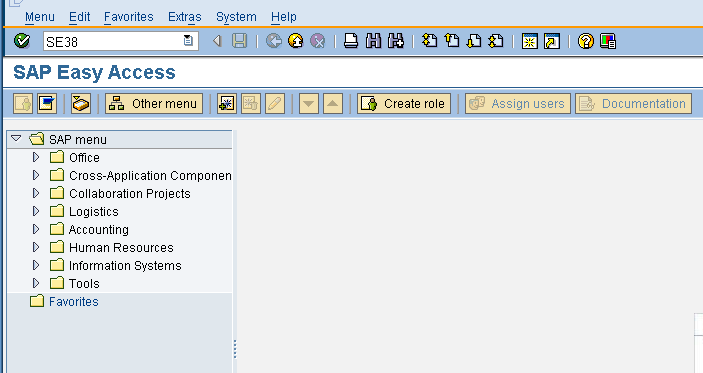Click the Move Favorites Up arrow
The width and height of the screenshot is (703, 373).
tap(333, 104)
